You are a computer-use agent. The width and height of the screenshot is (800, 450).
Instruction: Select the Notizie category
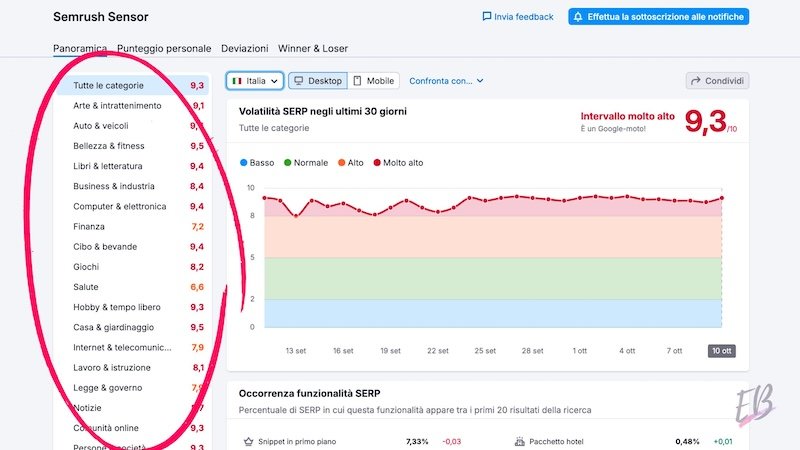click(133, 408)
